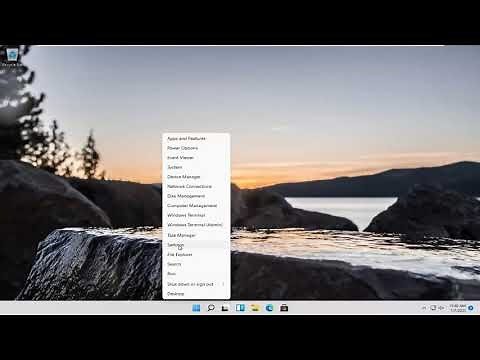
Task: Choose System in the Win+X menu
Action: [196, 167]
